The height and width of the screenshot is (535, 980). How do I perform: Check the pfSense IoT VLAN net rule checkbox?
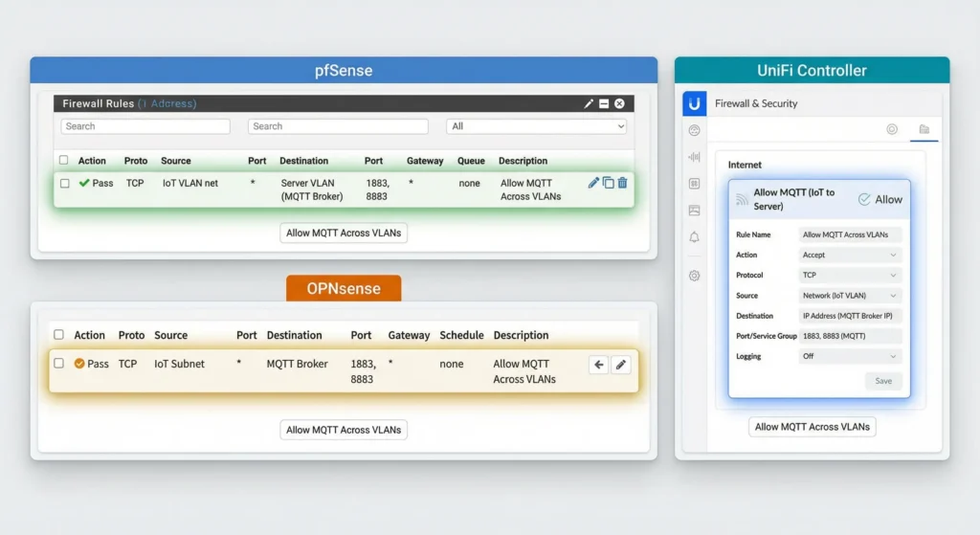64,183
